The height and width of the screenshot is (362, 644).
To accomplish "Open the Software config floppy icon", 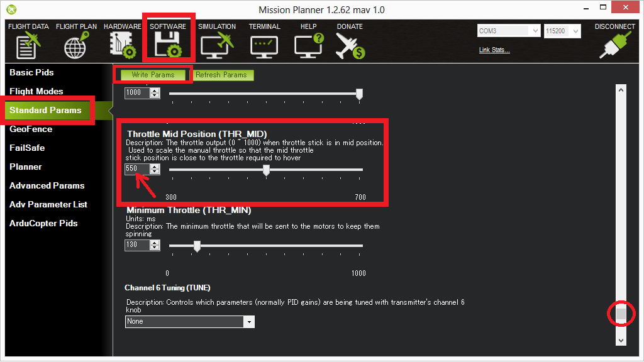I will 167,45.
